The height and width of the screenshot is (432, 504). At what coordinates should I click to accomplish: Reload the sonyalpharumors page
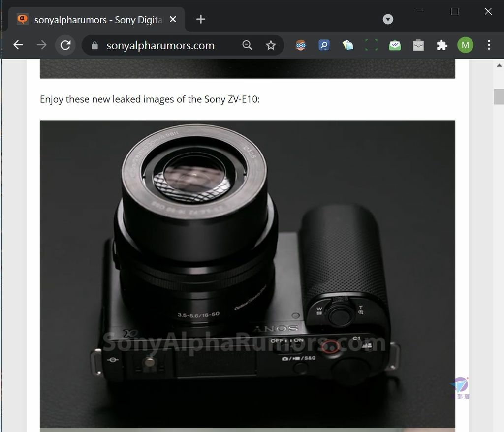tap(65, 45)
